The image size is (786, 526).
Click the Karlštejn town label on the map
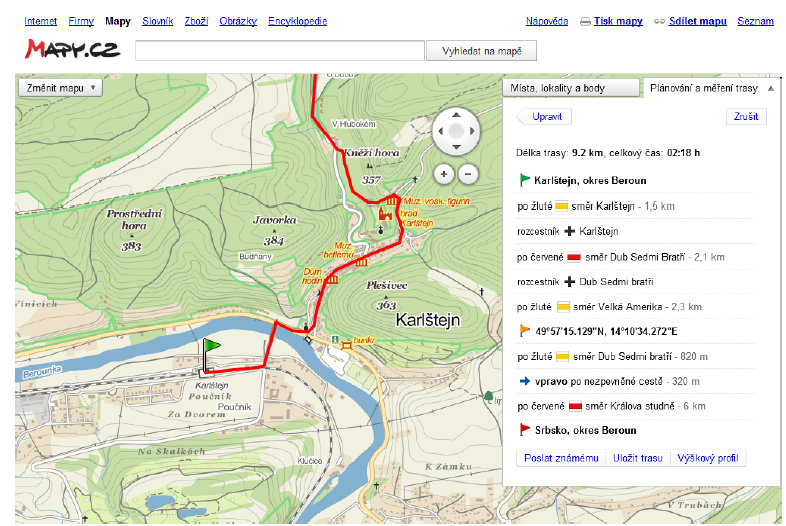(x=428, y=319)
